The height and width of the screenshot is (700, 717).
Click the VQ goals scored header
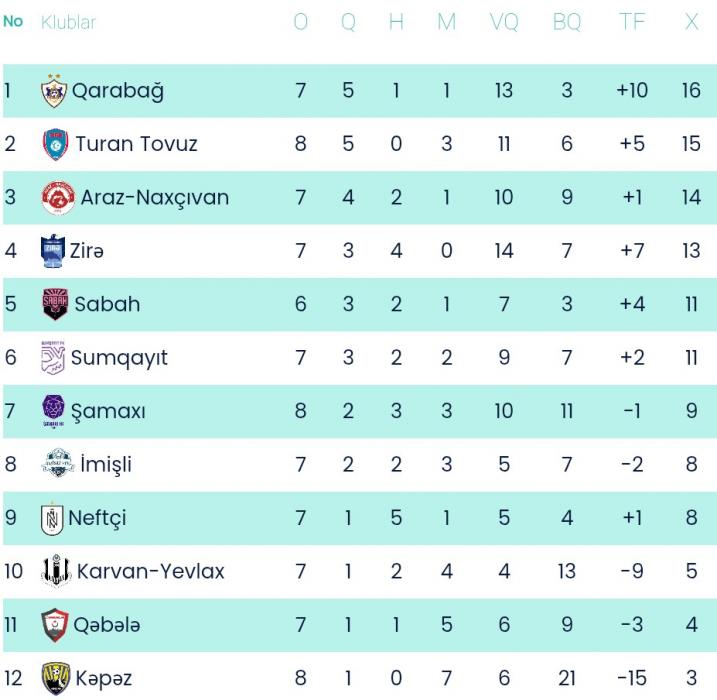point(504,22)
